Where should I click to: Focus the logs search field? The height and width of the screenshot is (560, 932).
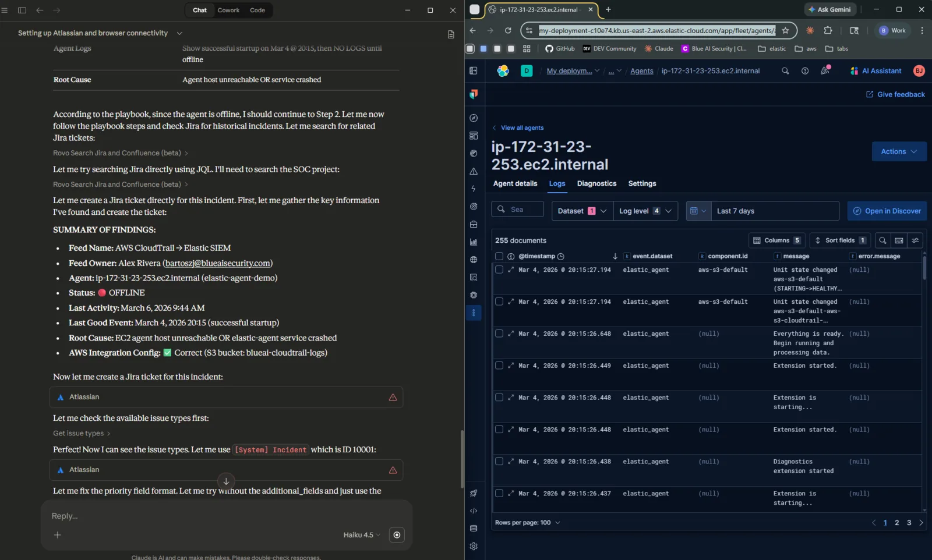[x=518, y=210]
